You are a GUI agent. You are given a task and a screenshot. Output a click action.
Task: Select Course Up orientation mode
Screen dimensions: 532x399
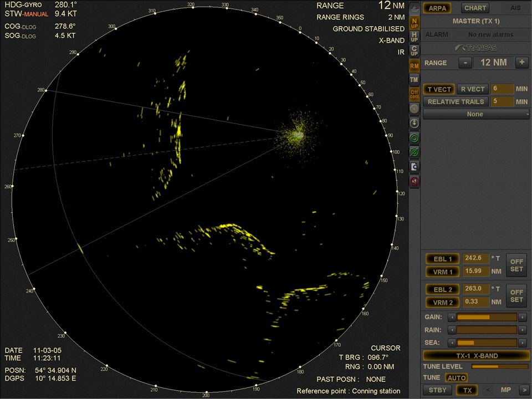[x=415, y=51]
